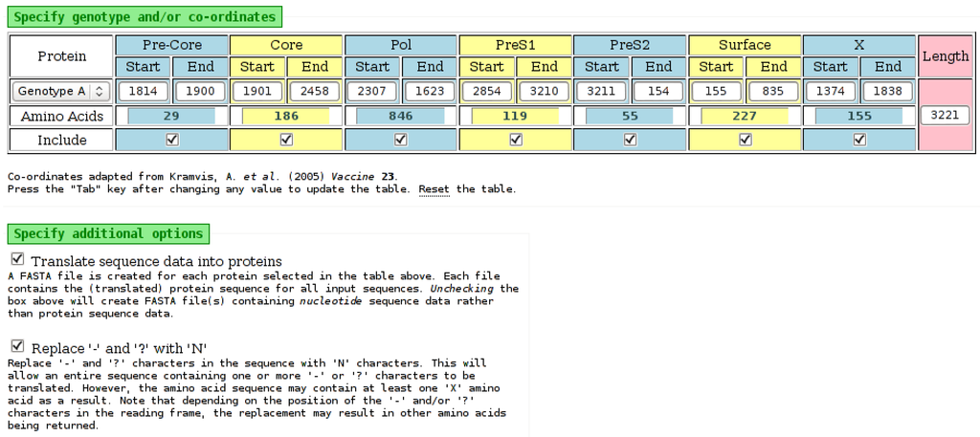This screenshot has width=980, height=437.
Task: Open the Genotype A dropdown
Action: [x=61, y=91]
